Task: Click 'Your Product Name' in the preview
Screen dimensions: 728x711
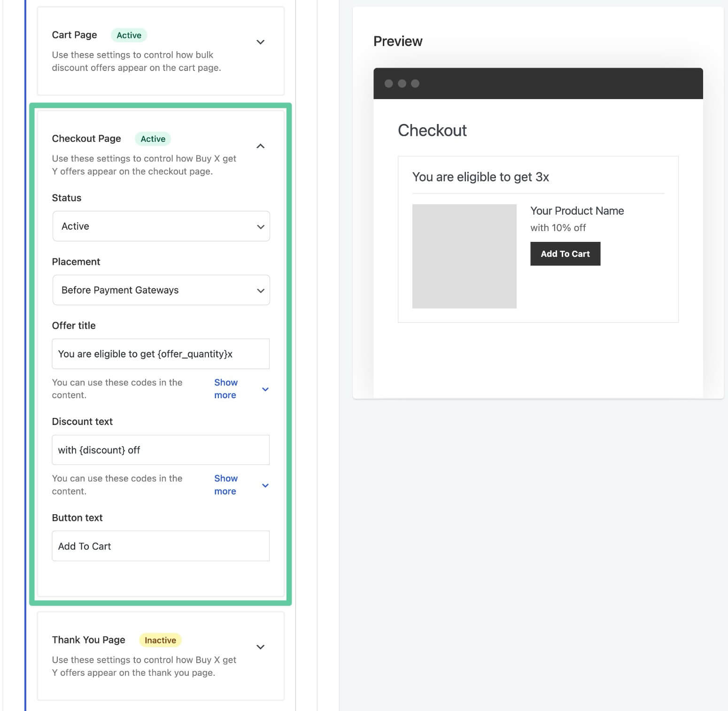Action: click(577, 211)
